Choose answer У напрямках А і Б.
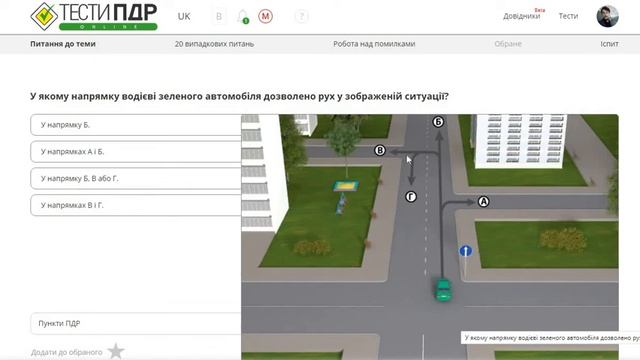 [x=136, y=151]
